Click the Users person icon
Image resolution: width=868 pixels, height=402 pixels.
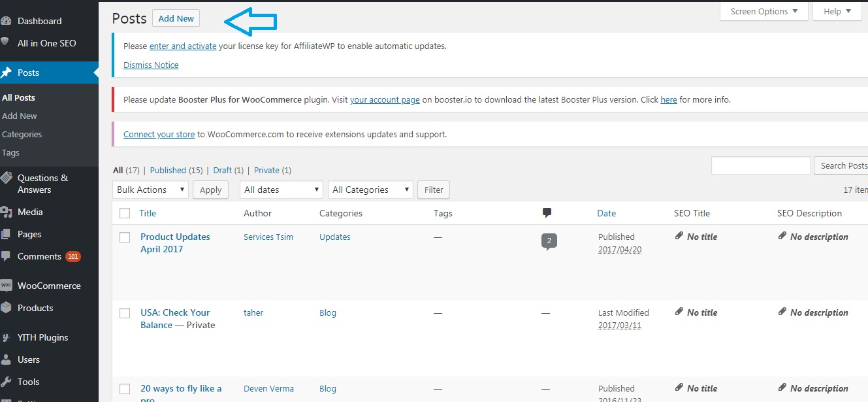6,360
